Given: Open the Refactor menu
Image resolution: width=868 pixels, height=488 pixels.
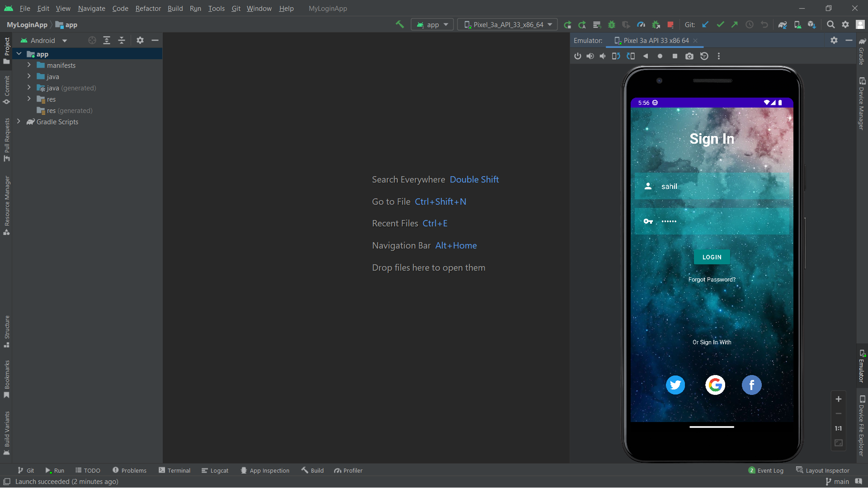Looking at the screenshot, I should pos(148,8).
